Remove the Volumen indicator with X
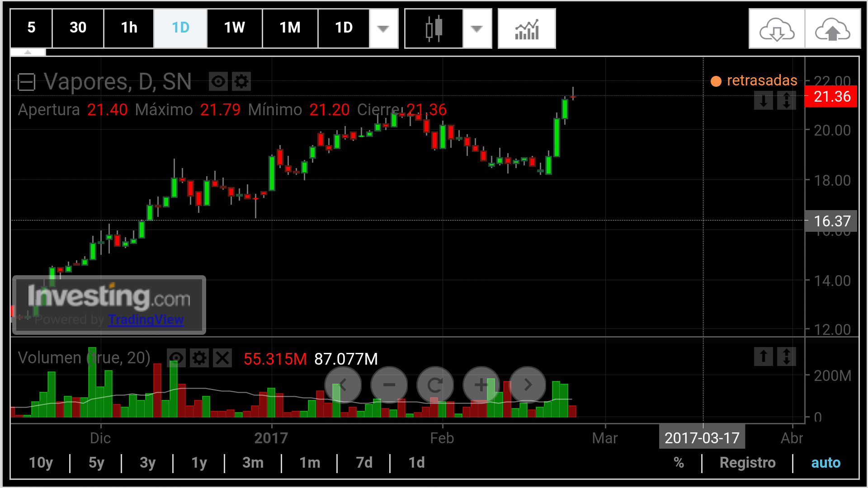868x488 pixels. pyautogui.click(x=222, y=358)
